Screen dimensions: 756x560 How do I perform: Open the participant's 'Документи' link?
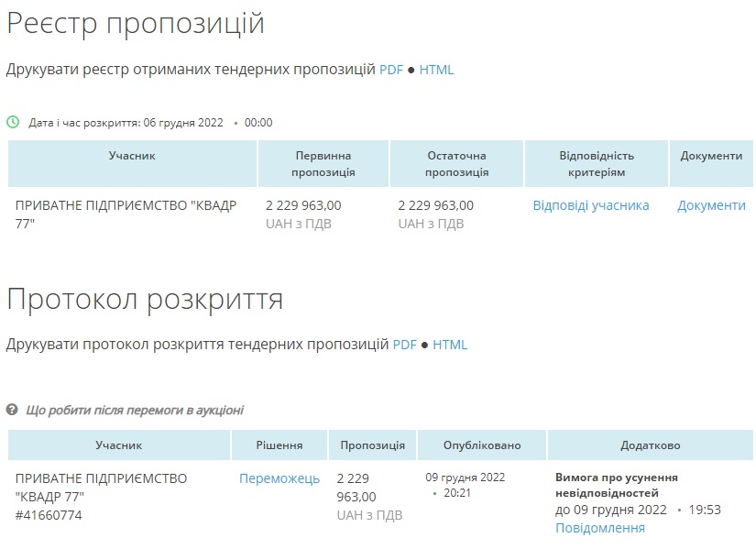pos(711,205)
